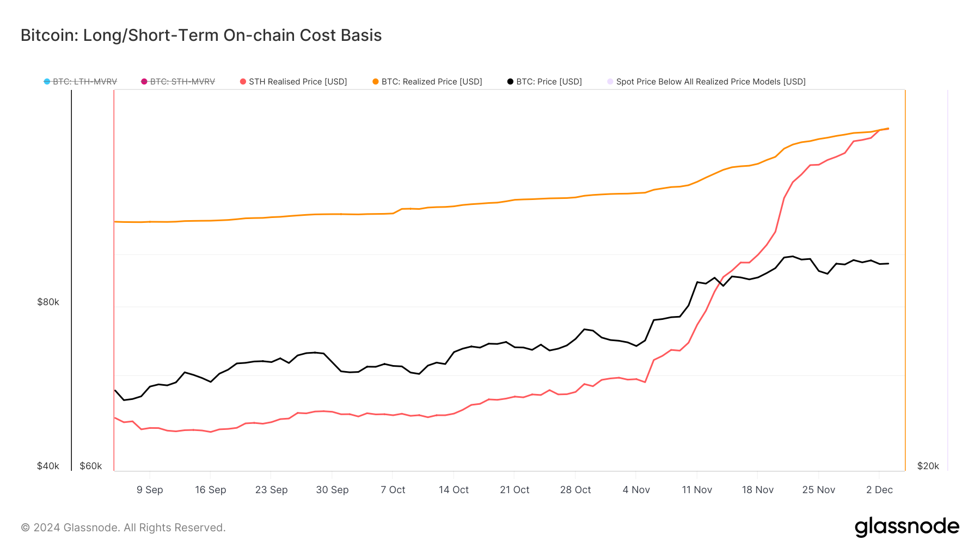Toggle Spot Price Below All Realized Price Models
This screenshot has height=552, width=980.
tap(710, 82)
